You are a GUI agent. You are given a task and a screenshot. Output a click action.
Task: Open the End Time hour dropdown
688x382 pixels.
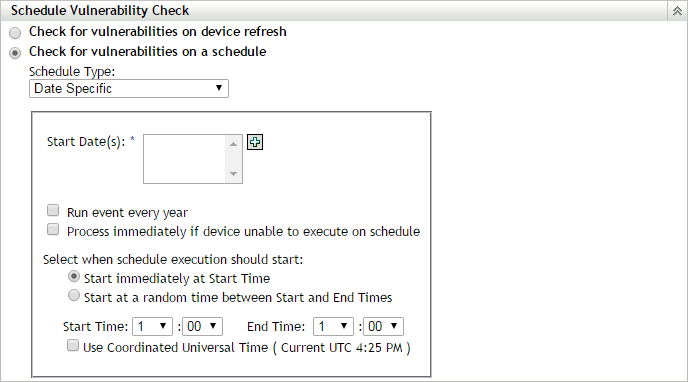333,326
